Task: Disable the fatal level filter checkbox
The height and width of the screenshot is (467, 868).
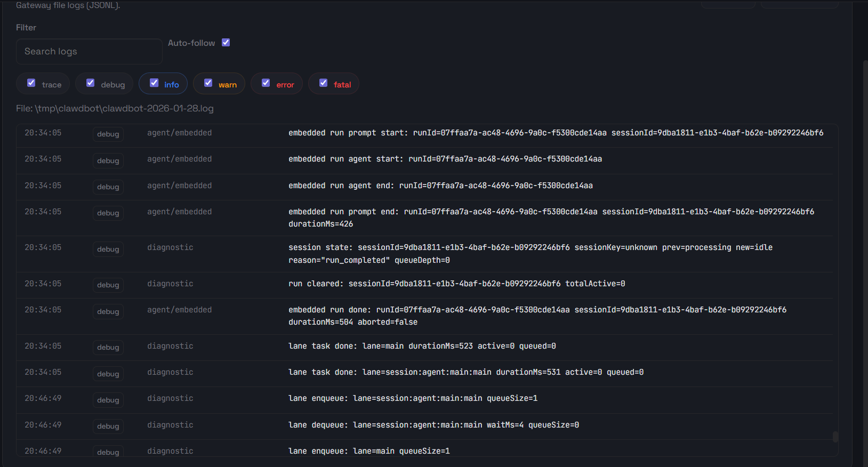Action: tap(324, 83)
